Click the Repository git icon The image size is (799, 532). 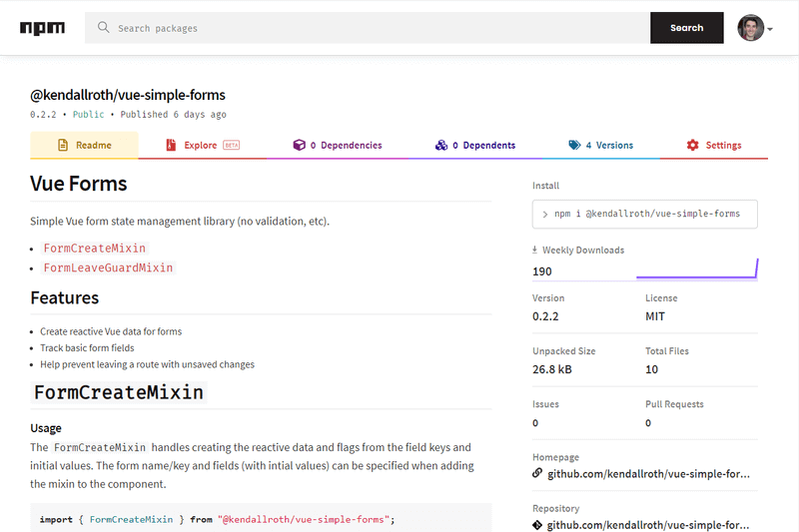pyautogui.click(x=538, y=524)
